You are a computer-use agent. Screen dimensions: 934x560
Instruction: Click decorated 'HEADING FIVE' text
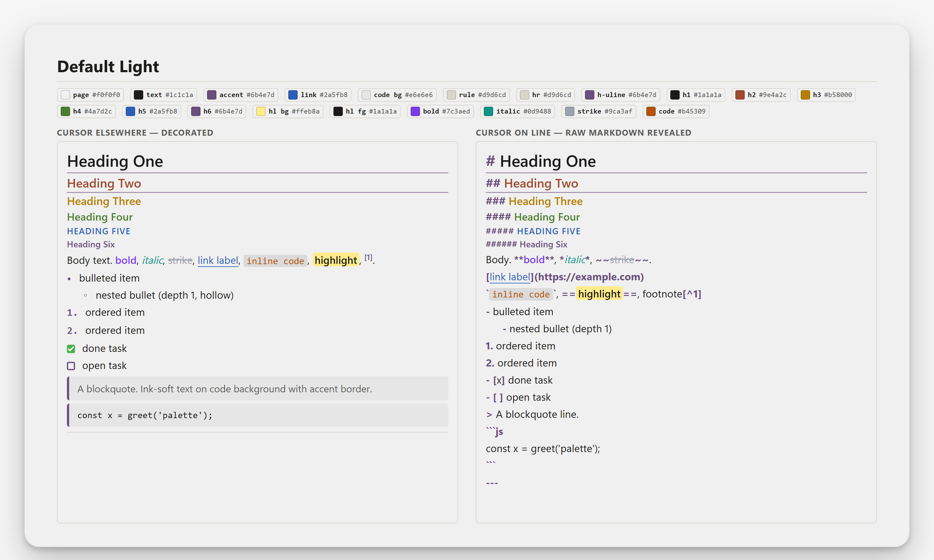tap(98, 231)
